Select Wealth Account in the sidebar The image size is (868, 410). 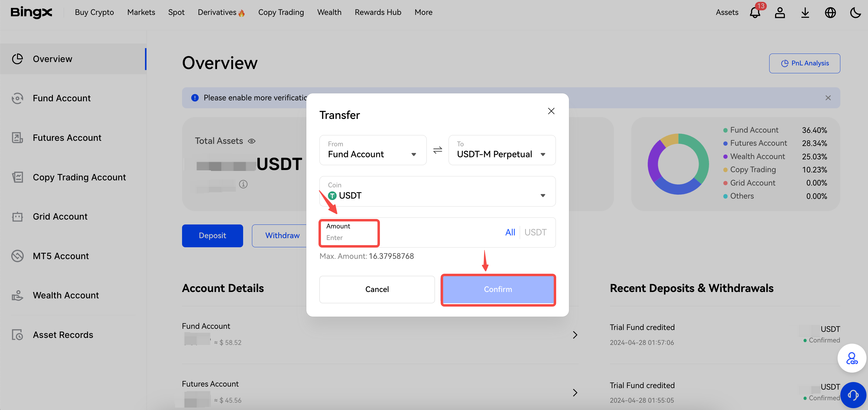coord(73,295)
